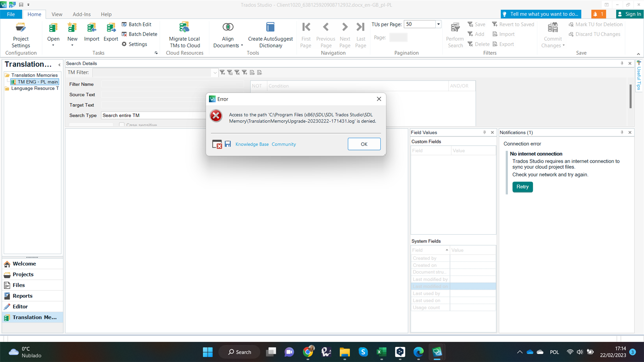This screenshot has height=362, width=644.
Task: Click Migrate Local TMs to Cloud
Action: tap(185, 35)
